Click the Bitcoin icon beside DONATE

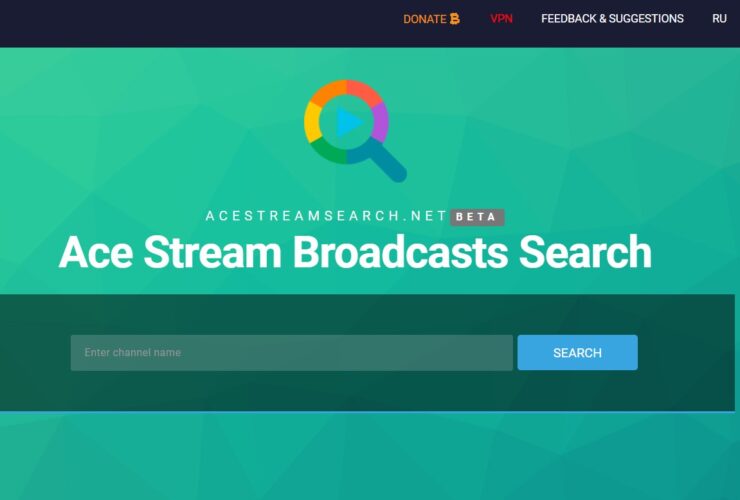pos(454,19)
